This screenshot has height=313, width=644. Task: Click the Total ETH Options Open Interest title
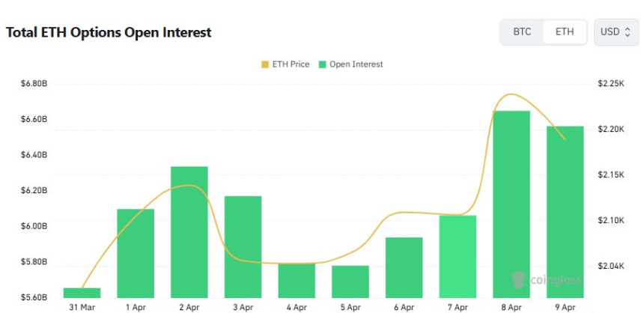[109, 33]
